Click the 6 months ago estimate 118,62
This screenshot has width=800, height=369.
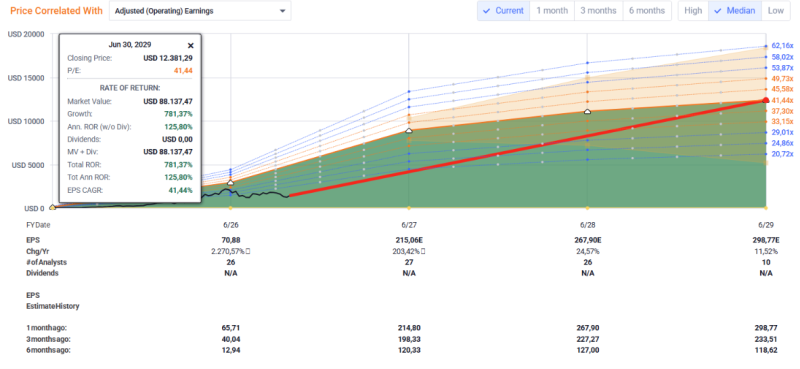pos(766,350)
